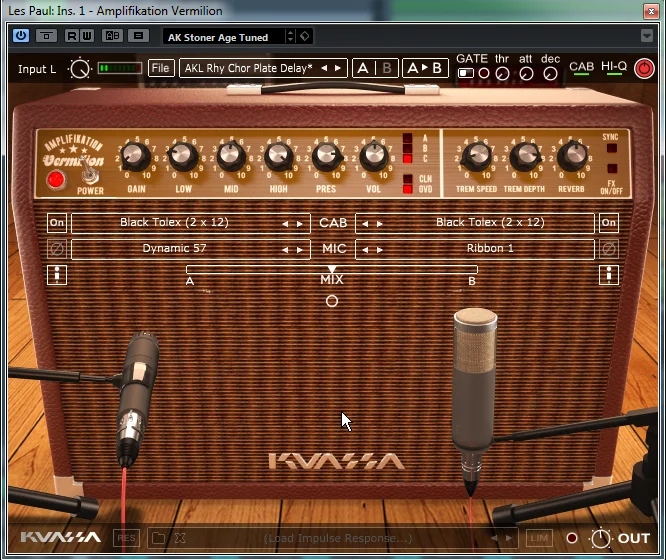Viewport: 666px width, 560px height.
Task: Click the MID knob
Action: point(231,157)
